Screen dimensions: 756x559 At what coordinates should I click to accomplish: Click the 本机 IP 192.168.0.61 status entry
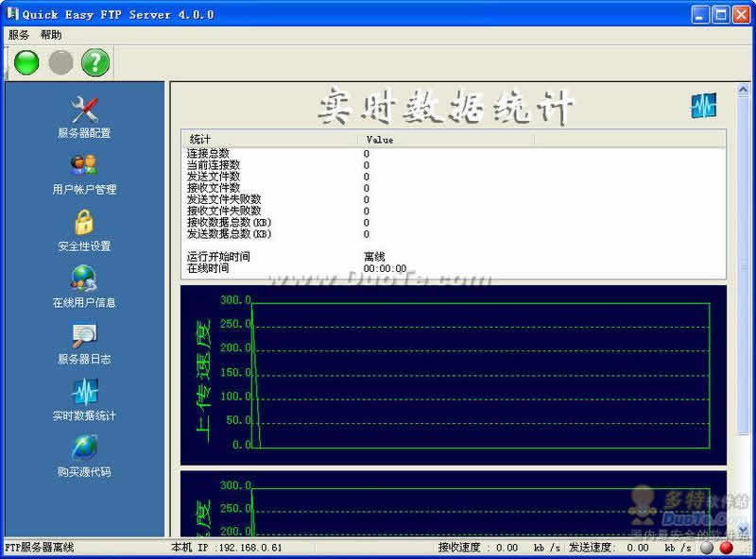click(x=226, y=548)
